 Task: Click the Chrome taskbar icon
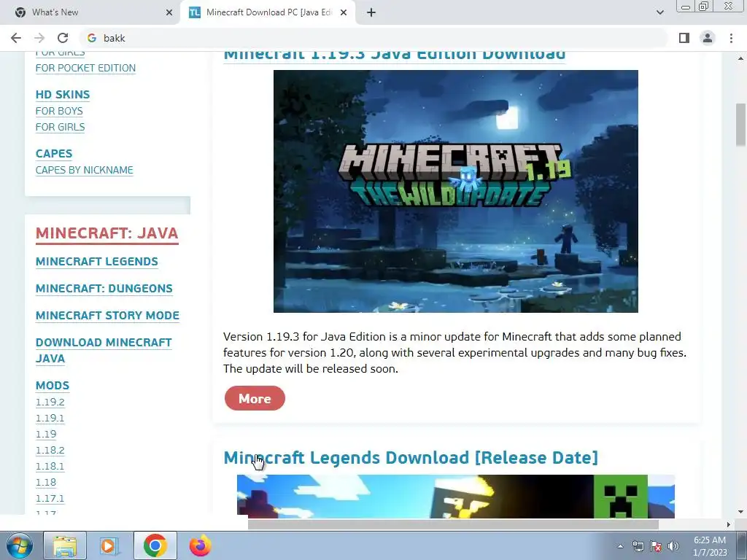click(155, 545)
